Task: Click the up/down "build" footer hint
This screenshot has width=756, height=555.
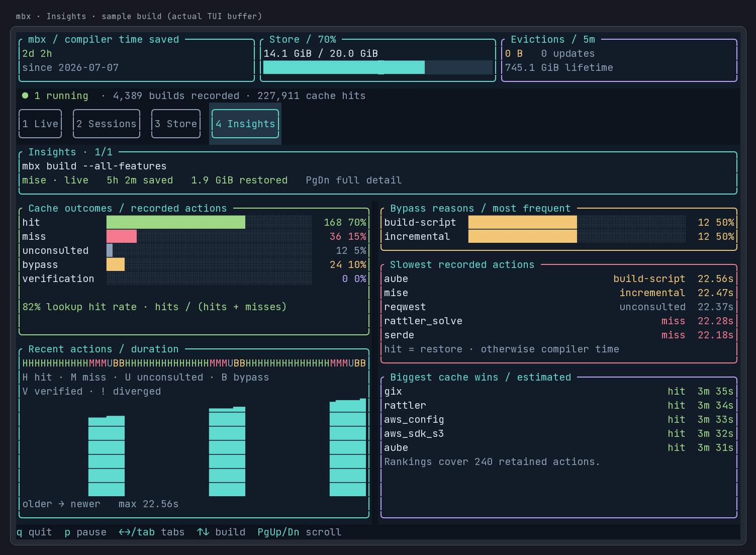Action: [x=221, y=532]
